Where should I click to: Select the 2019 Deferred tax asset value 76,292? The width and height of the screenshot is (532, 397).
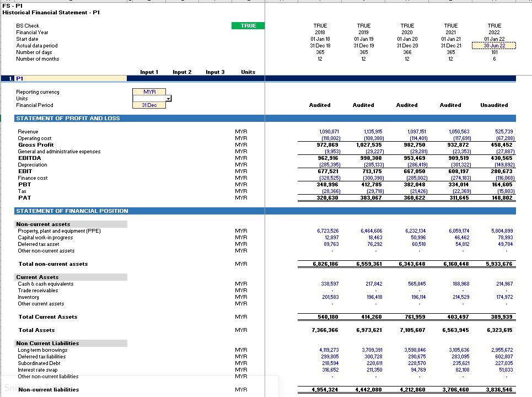(x=374, y=244)
